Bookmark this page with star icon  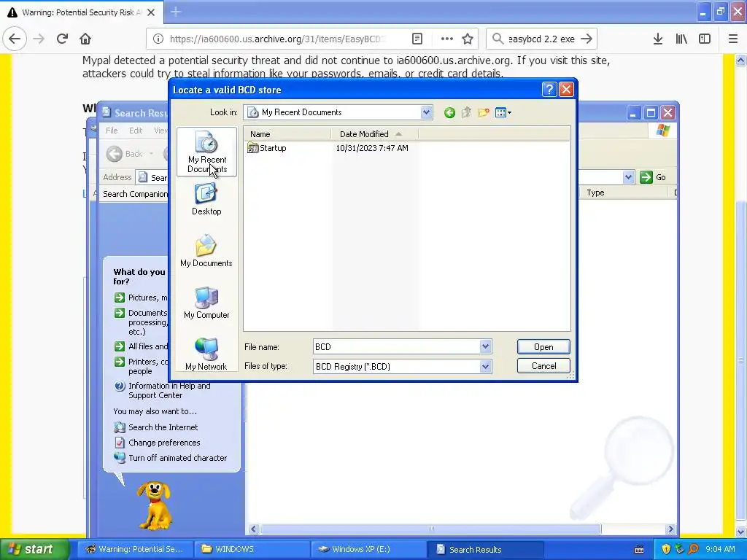pos(468,39)
